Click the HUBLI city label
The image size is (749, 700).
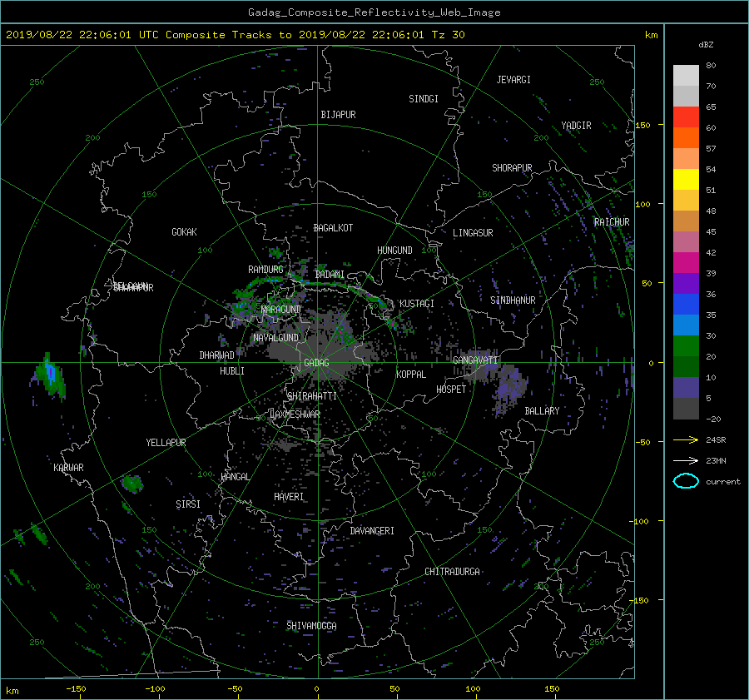click(232, 370)
